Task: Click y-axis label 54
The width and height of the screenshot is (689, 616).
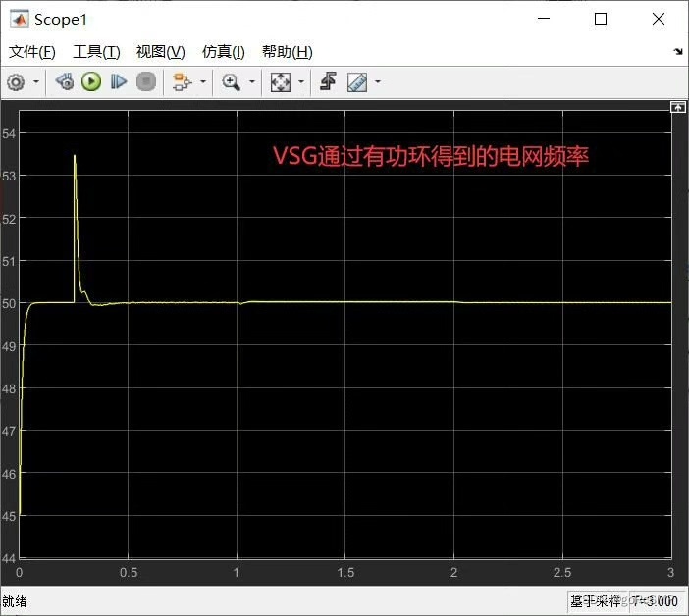Action: pyautogui.click(x=9, y=133)
